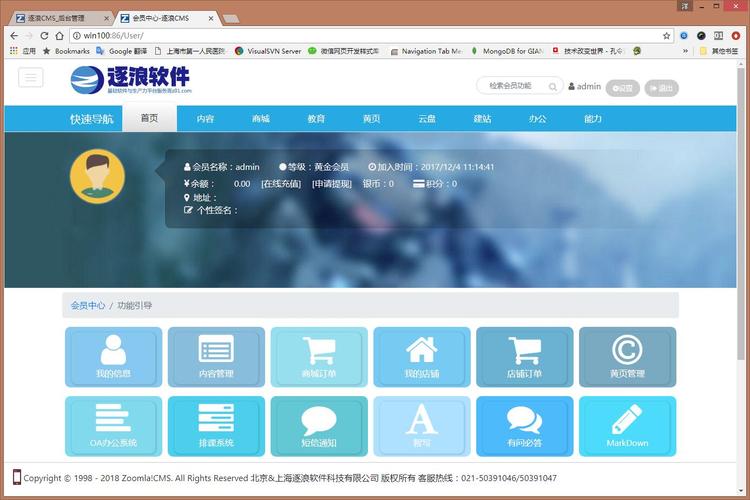
Task: Open the 短信通知 speech bubble tile
Action: click(319, 426)
